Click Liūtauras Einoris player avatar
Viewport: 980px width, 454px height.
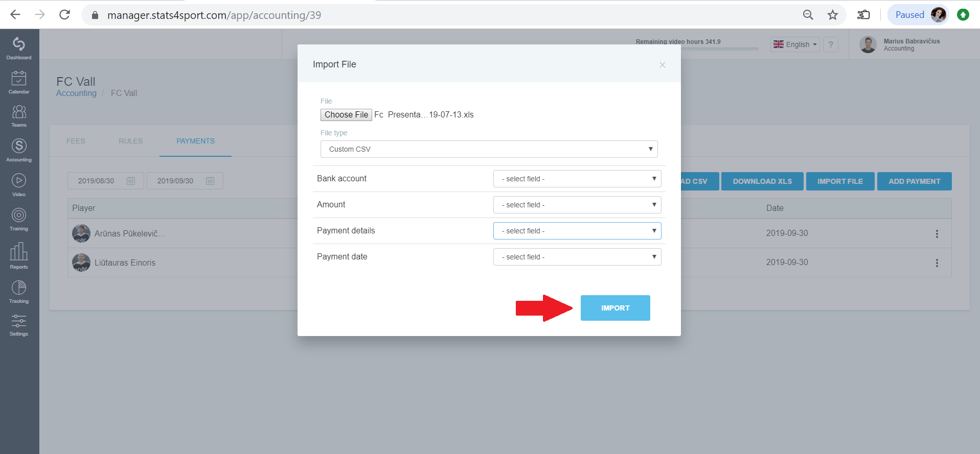pyautogui.click(x=81, y=262)
